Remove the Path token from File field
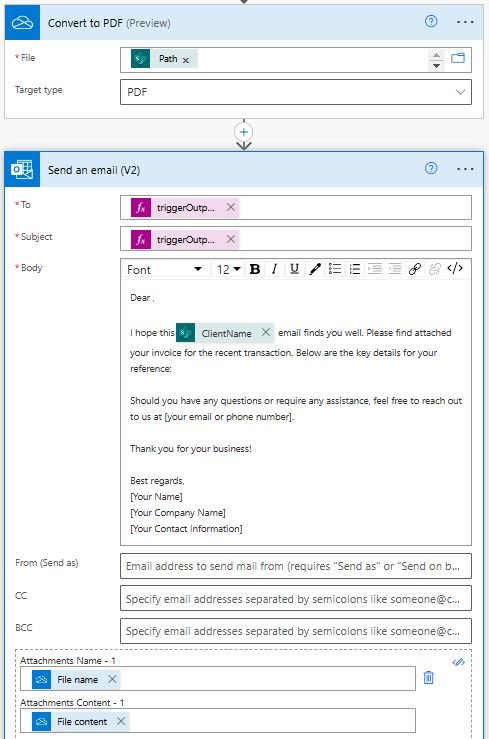This screenshot has height=739, width=489. tap(186, 60)
